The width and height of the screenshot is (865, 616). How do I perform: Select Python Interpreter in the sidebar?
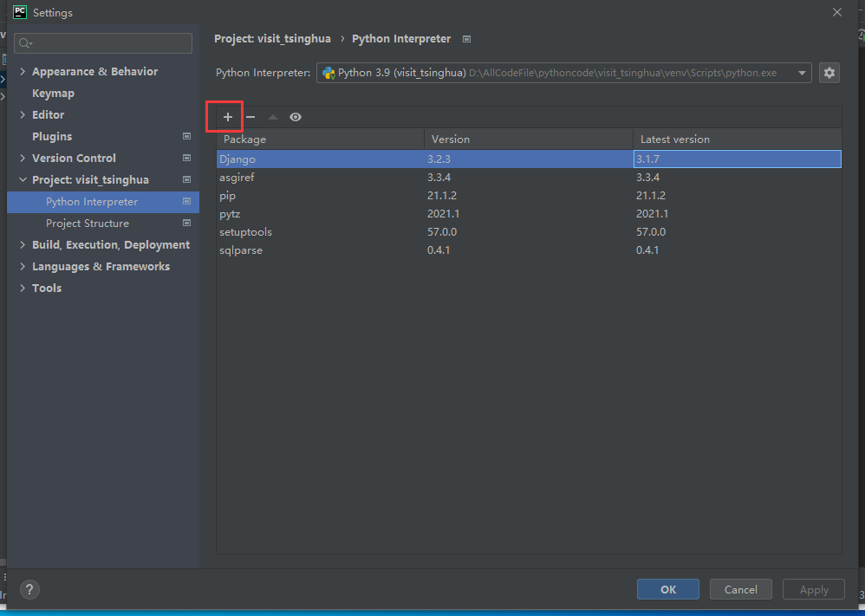[103, 202]
